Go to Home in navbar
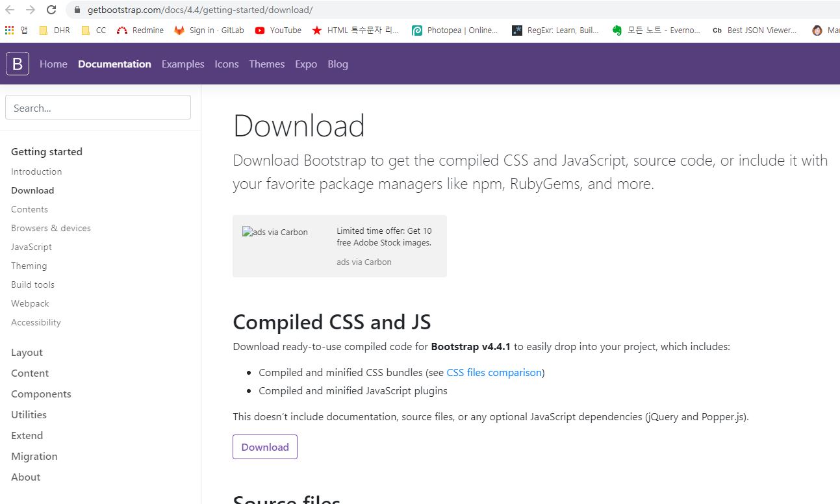The height and width of the screenshot is (504, 840). 53,64
